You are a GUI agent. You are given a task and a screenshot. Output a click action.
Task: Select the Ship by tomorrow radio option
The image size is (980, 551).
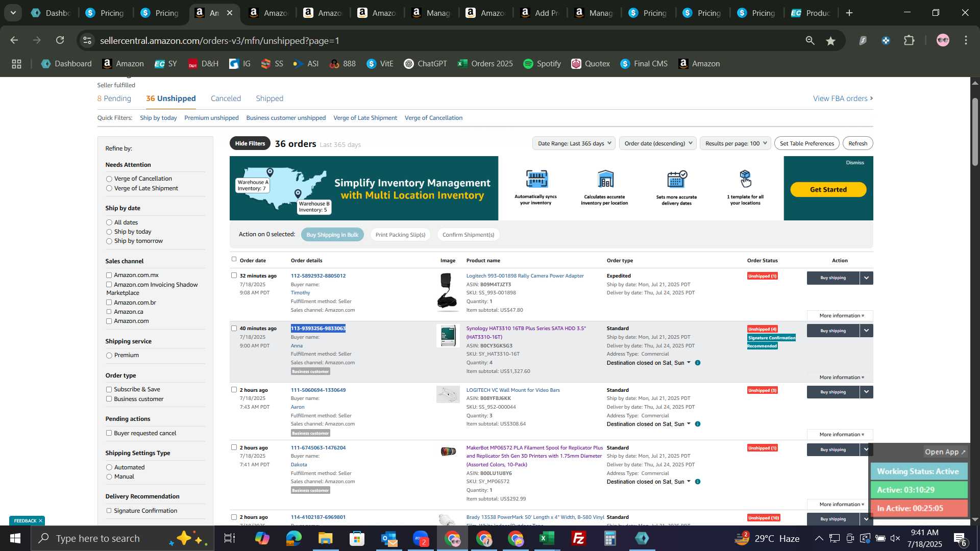coord(109,241)
